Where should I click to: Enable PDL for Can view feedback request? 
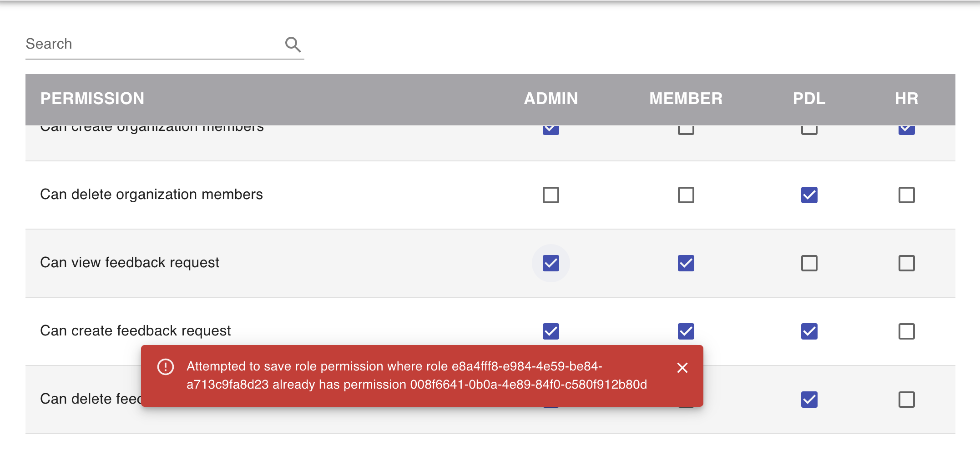[x=809, y=263]
